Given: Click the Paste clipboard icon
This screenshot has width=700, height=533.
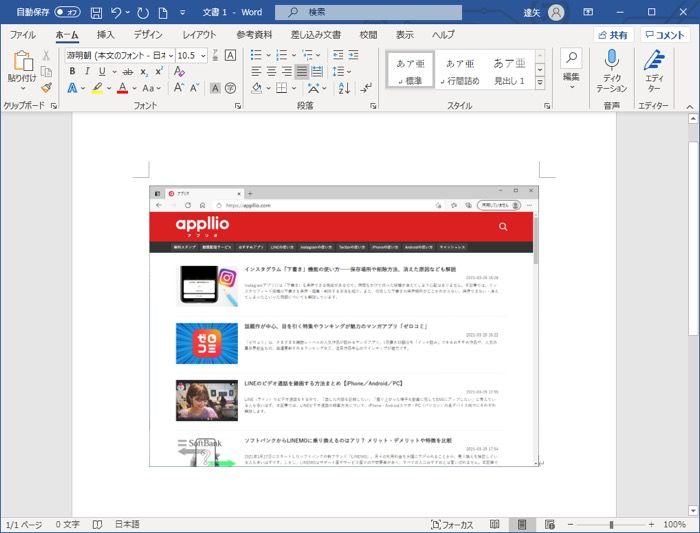Looking at the screenshot, I should pyautogui.click(x=23, y=61).
